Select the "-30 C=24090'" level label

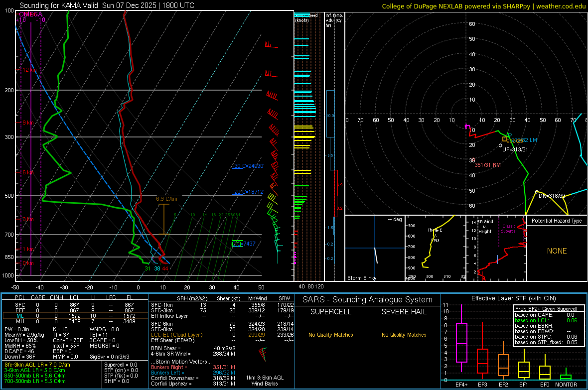coord(248,166)
